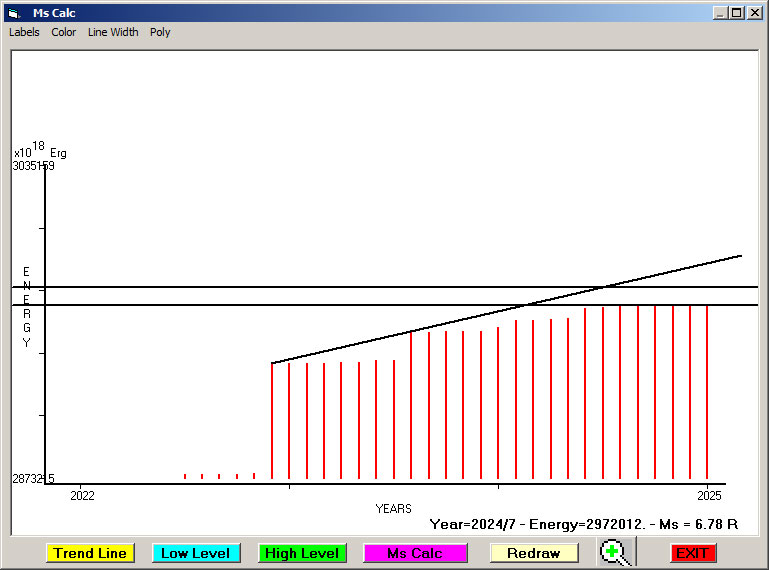Click the Year/Energy/Ms status readout text
The image size is (769, 570).
tap(583, 524)
